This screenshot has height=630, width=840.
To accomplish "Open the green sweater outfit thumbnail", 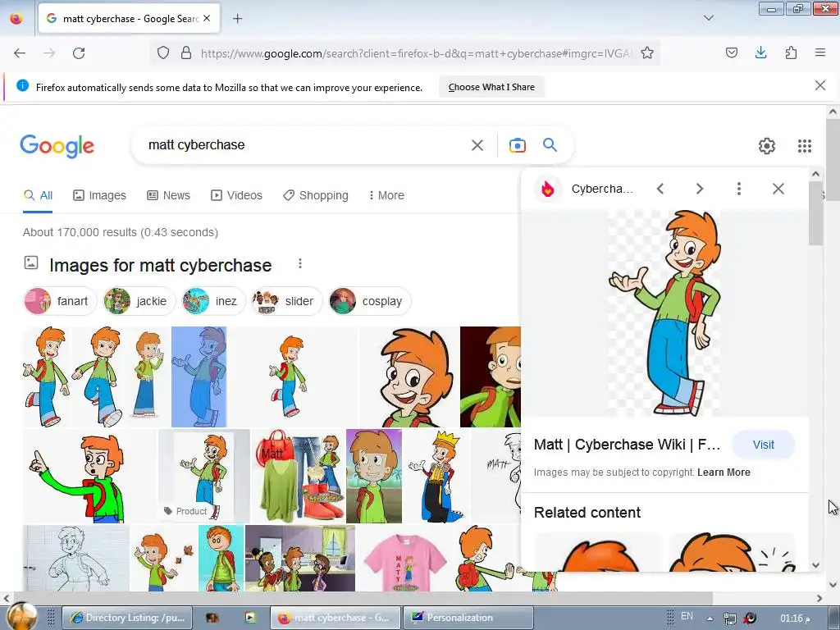I will click(x=299, y=476).
